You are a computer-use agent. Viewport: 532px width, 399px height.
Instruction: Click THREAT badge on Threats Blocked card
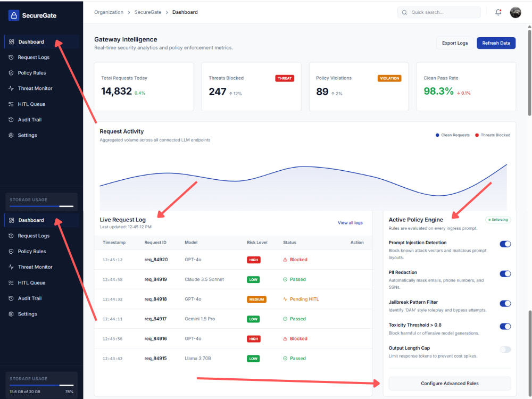[x=284, y=78]
